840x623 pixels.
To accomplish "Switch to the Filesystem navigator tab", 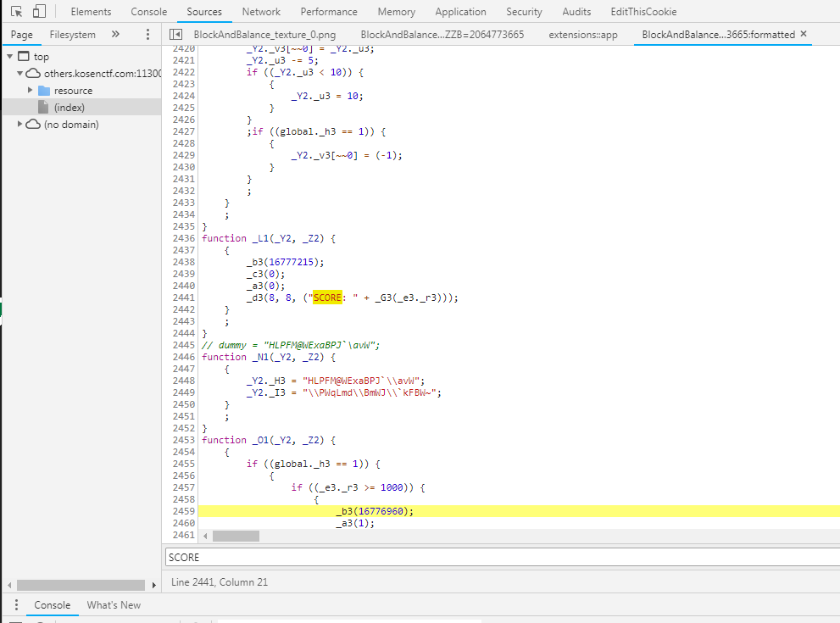I will click(72, 34).
